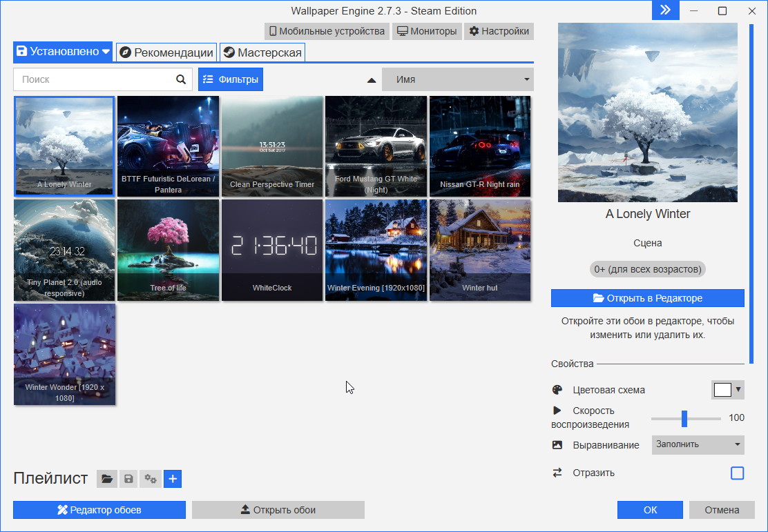The width and height of the screenshot is (768, 532).
Task: Open Настройки
Action: (x=499, y=31)
